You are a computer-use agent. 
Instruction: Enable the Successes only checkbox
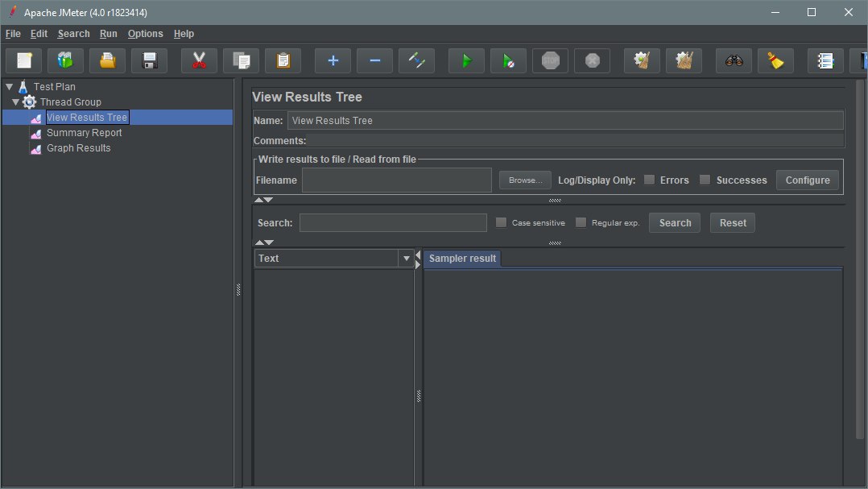tap(705, 180)
